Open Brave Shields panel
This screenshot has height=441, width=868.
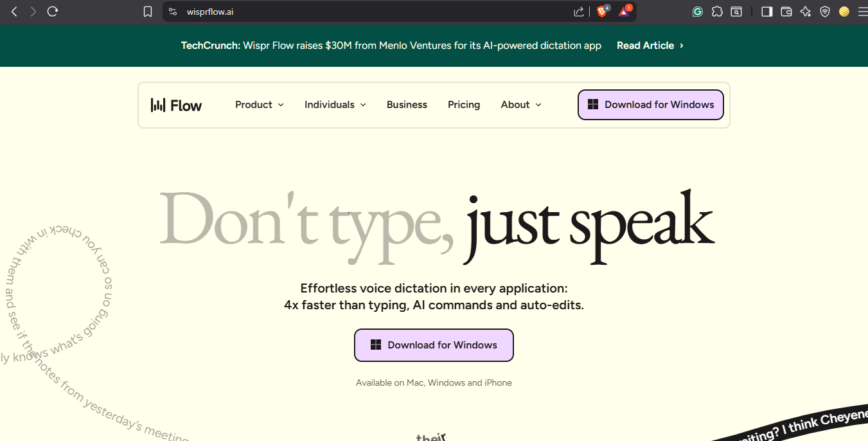(603, 11)
